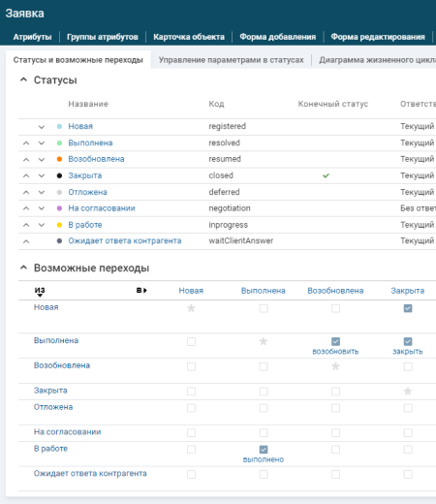Move В работе status down
Viewport: 436px width, 504px height.
pos(42,225)
